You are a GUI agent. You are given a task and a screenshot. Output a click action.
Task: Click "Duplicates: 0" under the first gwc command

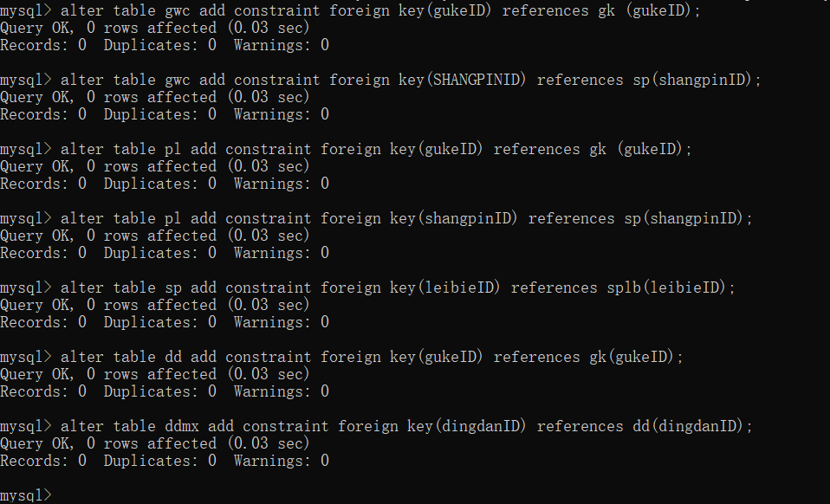pyautogui.click(x=159, y=45)
